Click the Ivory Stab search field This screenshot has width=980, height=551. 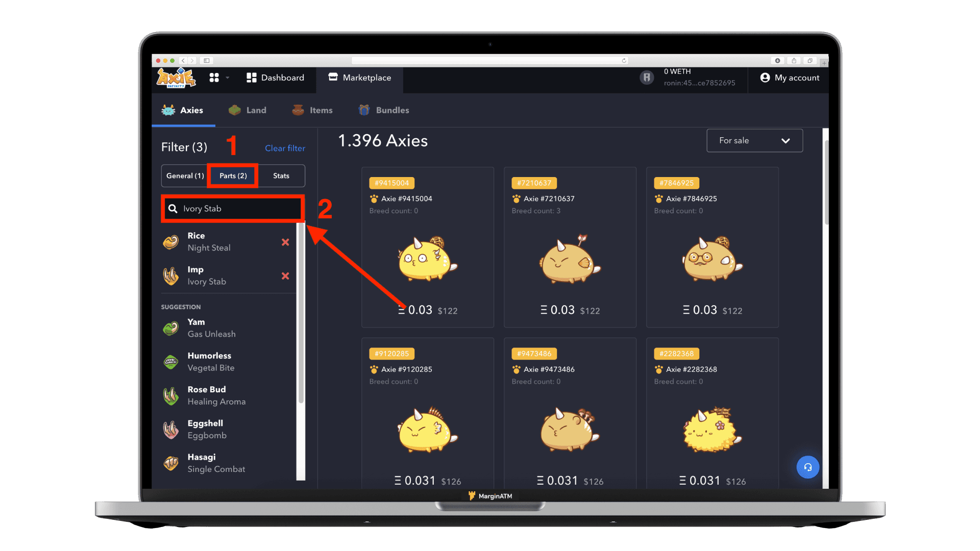(x=233, y=209)
